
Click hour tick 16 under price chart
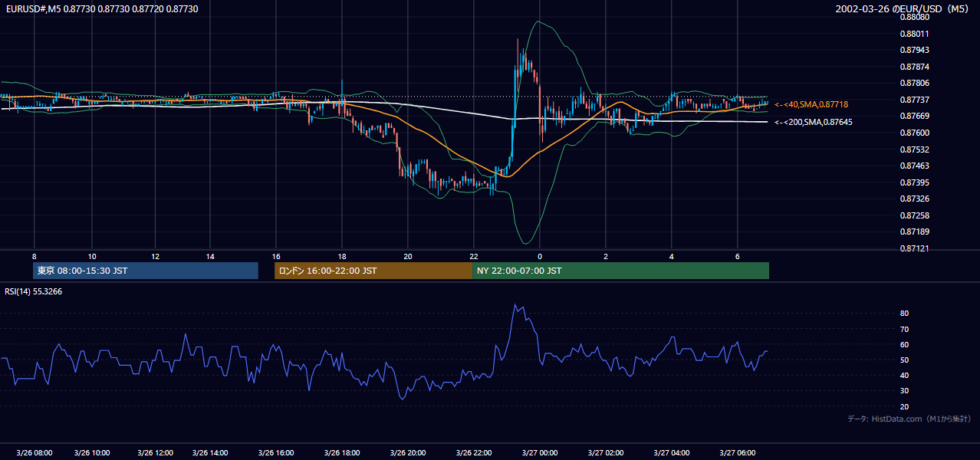(276, 256)
